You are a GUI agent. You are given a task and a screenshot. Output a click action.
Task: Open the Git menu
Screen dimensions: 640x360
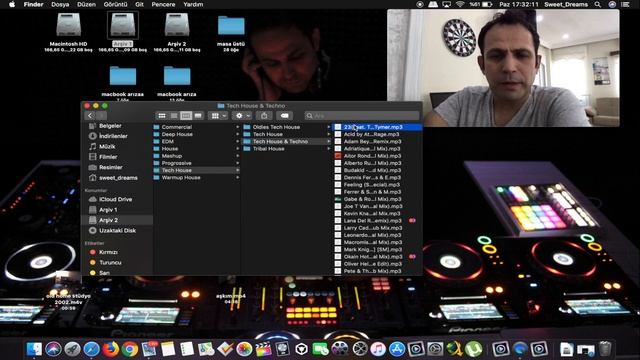pos(139,4)
